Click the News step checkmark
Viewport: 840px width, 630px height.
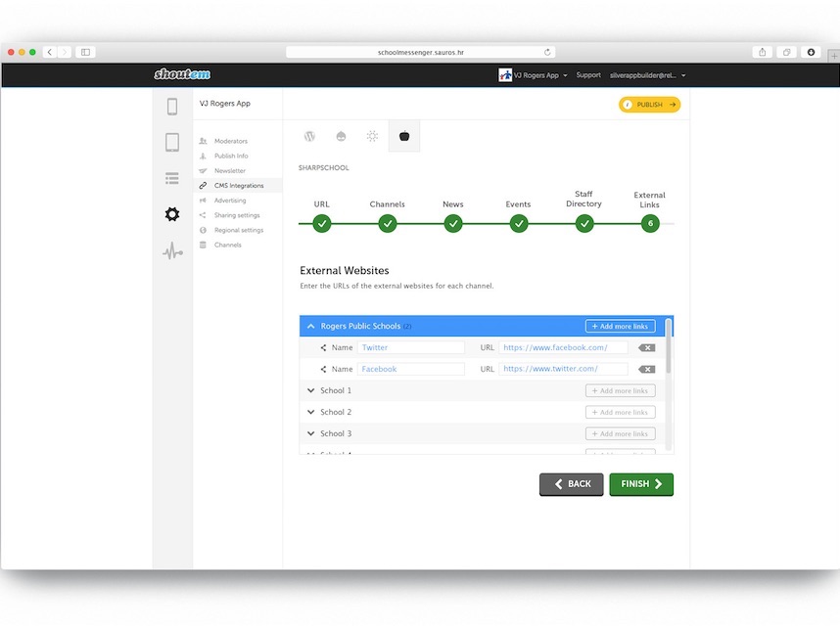[453, 224]
